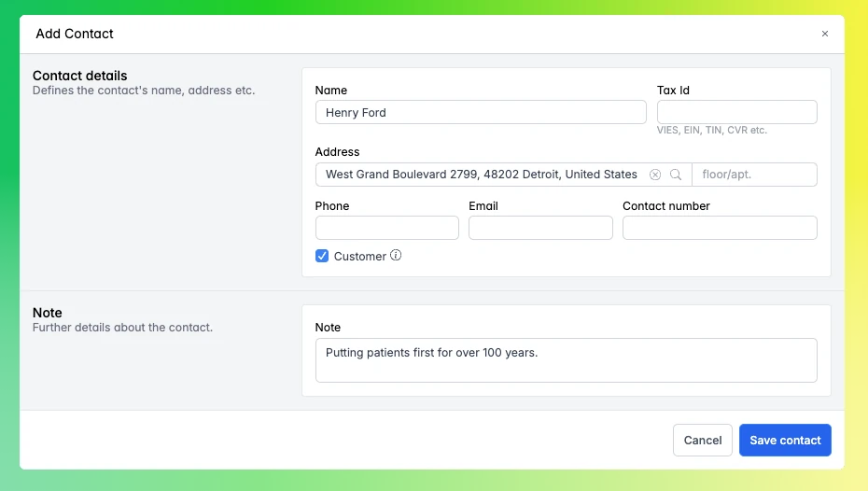Image resolution: width=868 pixels, height=491 pixels.
Task: Click the Add Contact dialog title
Action: click(75, 34)
